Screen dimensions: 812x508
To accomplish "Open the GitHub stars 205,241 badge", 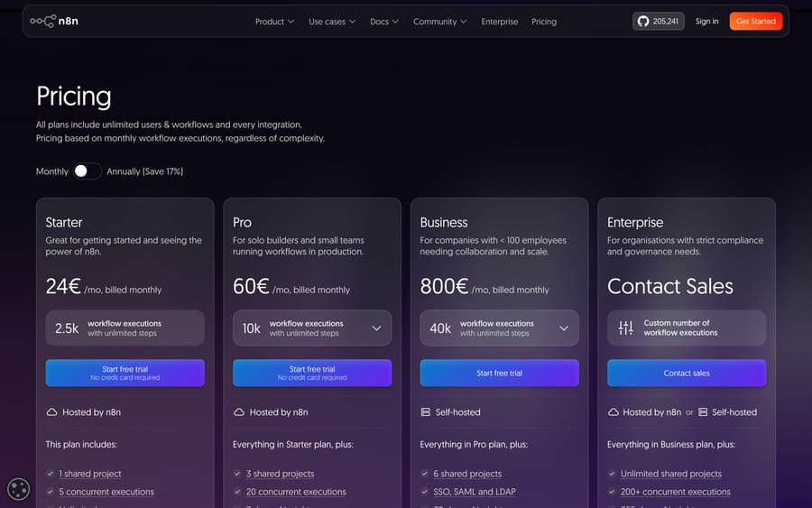I will coord(659,22).
